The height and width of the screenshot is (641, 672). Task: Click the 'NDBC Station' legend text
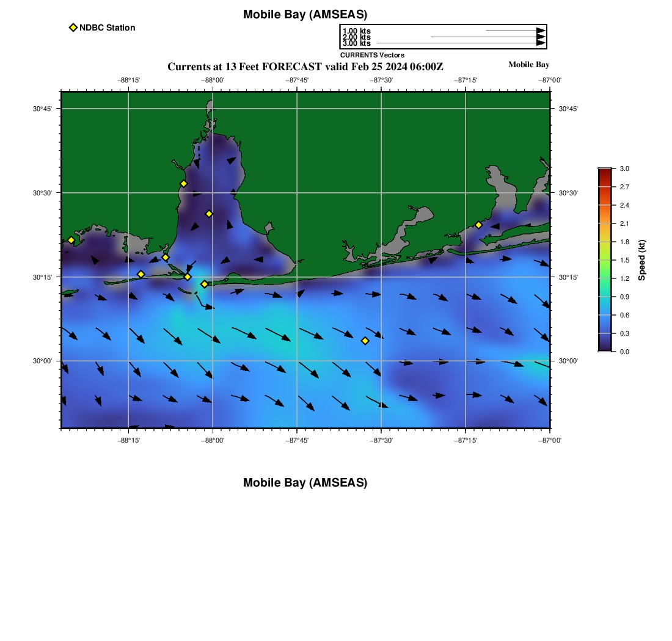coord(107,27)
